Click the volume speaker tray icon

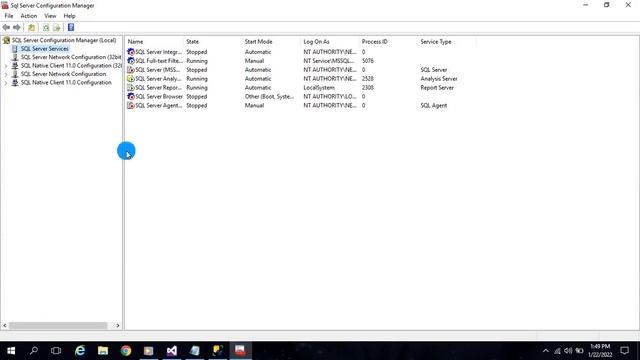coord(568,351)
